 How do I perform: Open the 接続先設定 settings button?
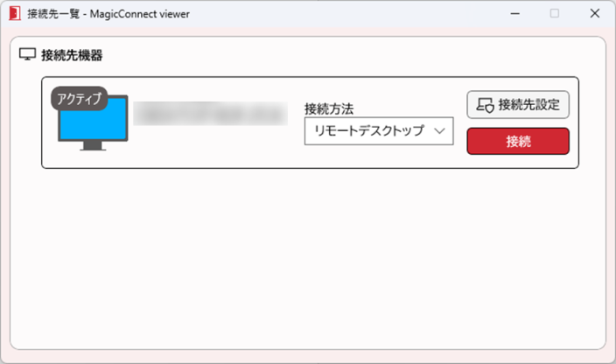(x=518, y=104)
